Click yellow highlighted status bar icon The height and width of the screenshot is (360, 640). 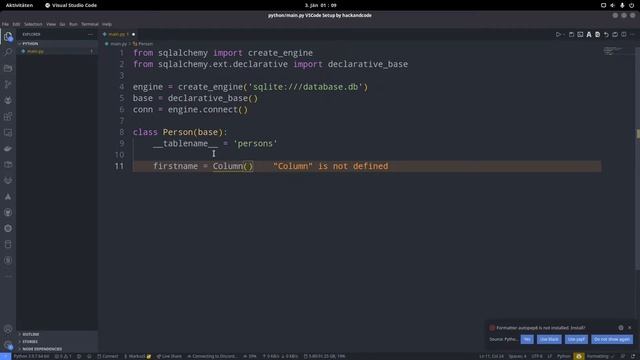click(579, 356)
